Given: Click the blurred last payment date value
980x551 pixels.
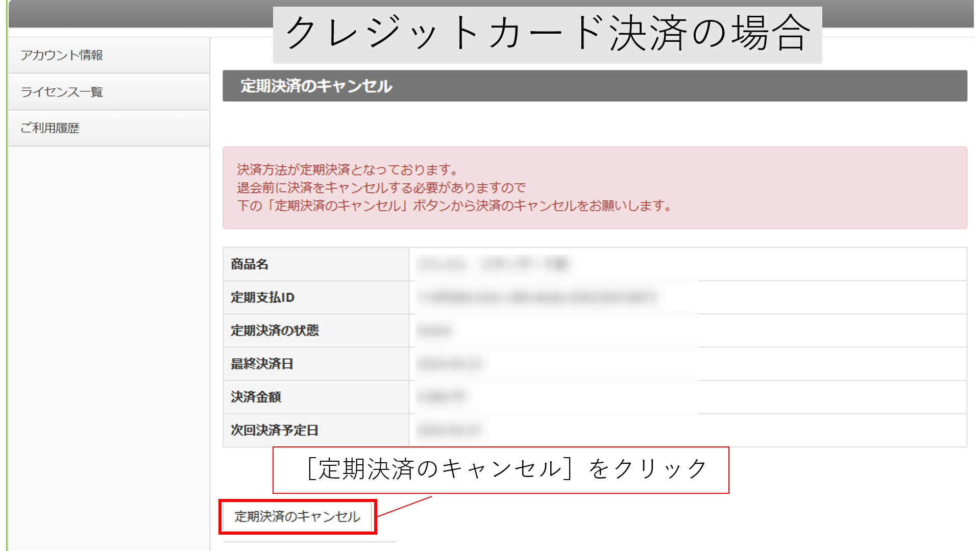Looking at the screenshot, I should 449,364.
